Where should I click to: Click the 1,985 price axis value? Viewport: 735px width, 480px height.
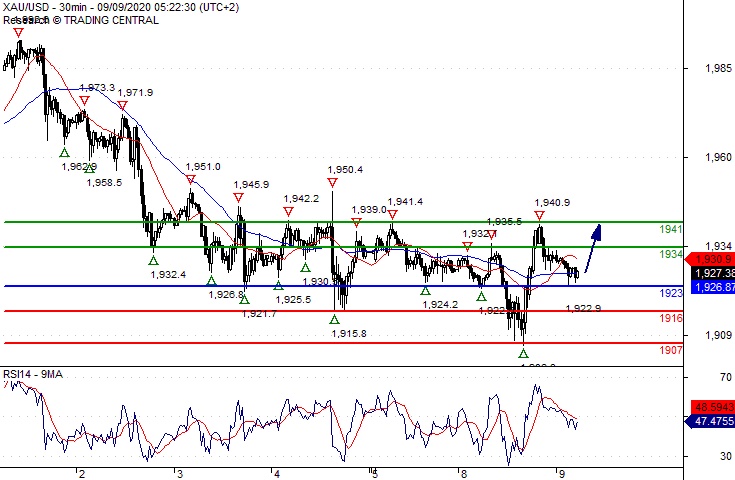click(718, 68)
